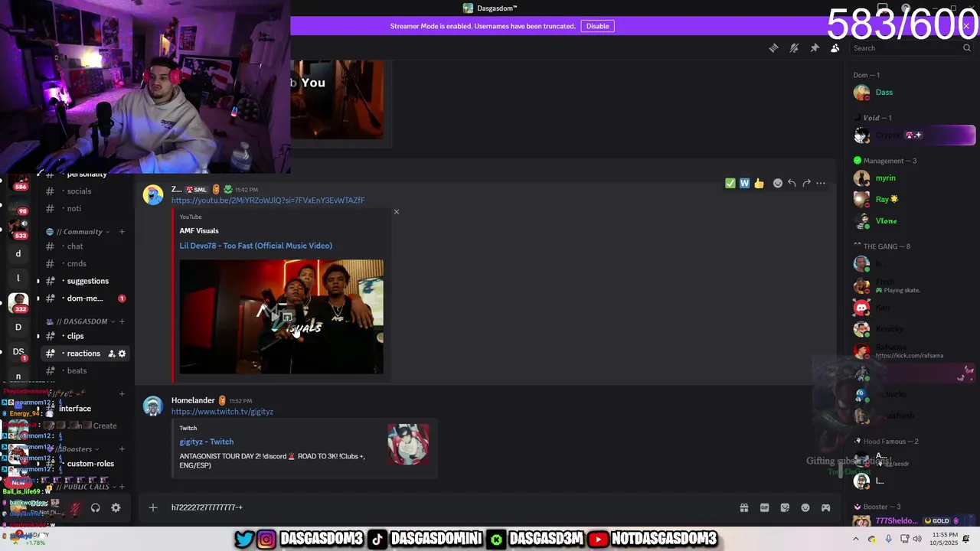Open the youtu.be link in message
The width and height of the screenshot is (980, 551).
tap(268, 201)
